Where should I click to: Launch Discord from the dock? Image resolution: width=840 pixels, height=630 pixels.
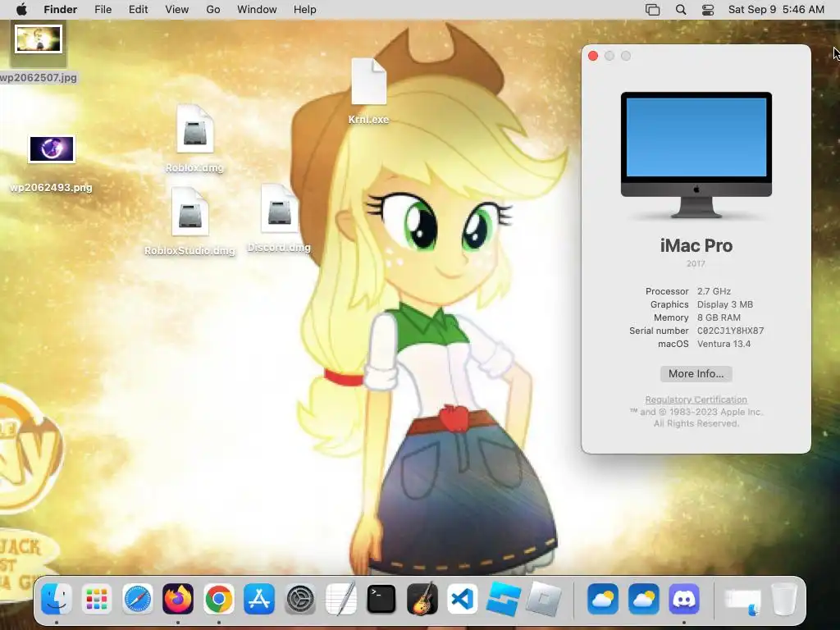(684, 598)
